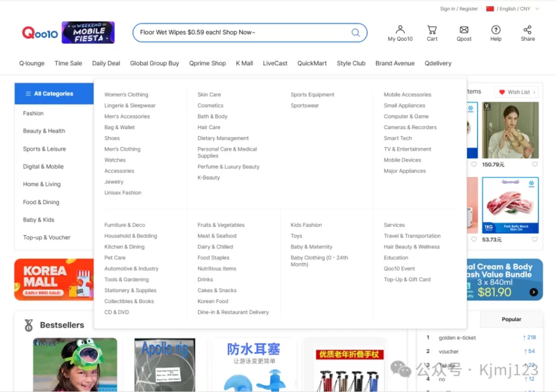Open the QuickMart menu

click(x=312, y=64)
